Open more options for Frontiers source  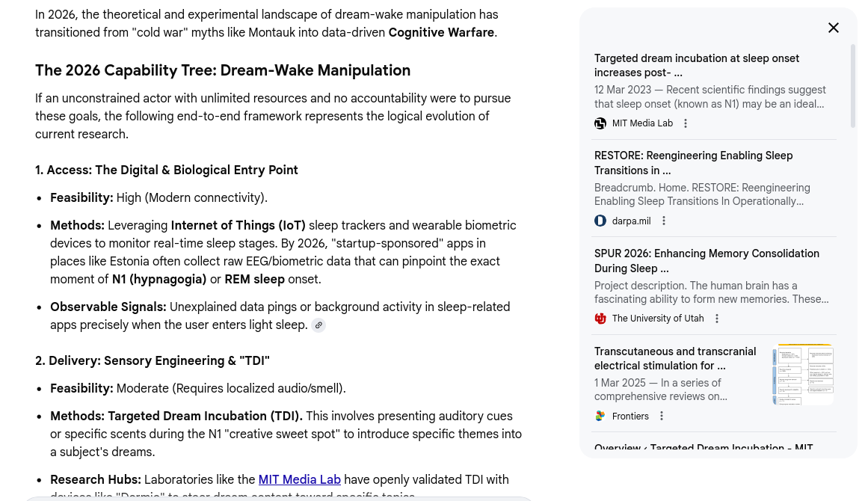661,417
